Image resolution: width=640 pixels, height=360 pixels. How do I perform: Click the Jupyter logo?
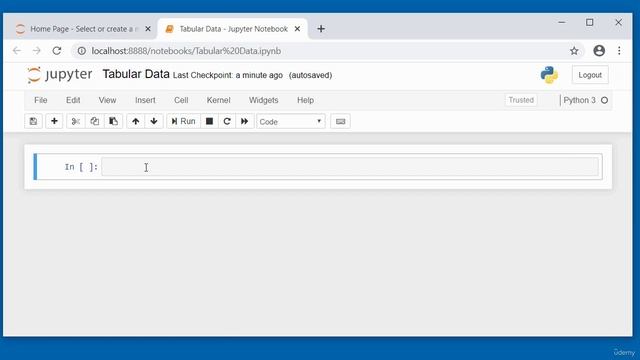(60, 75)
